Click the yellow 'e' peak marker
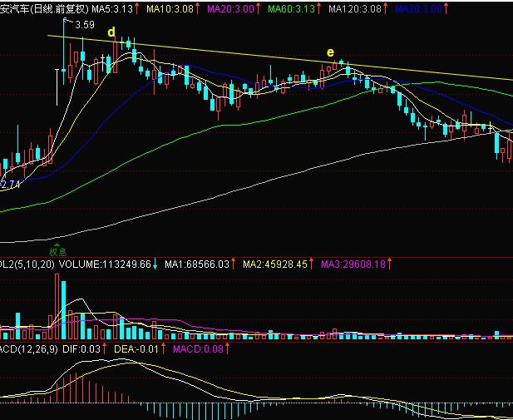The height and width of the screenshot is (420, 513). [x=330, y=52]
